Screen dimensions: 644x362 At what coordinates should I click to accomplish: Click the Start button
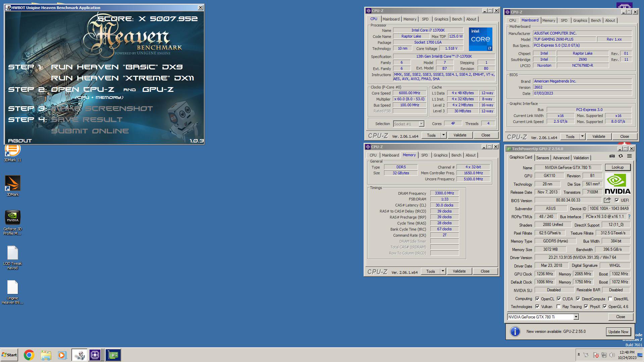point(9,355)
